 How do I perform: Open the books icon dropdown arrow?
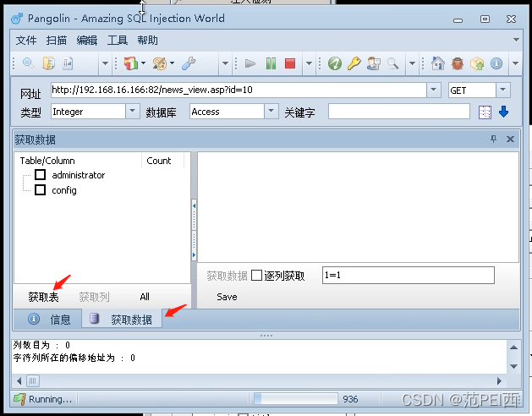point(143,63)
